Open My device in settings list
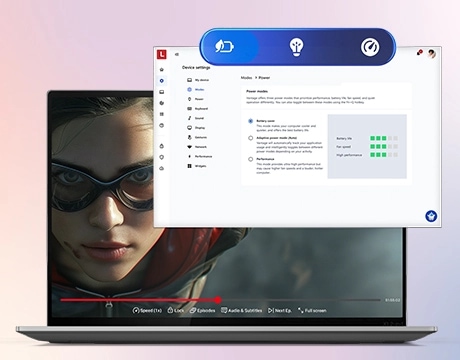460x360 pixels. 198,80
